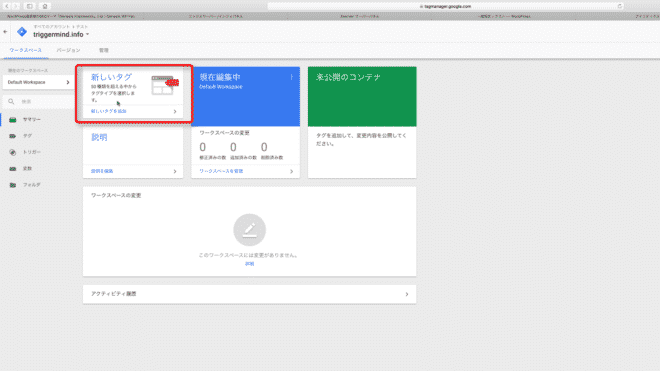Click the tagmanager.google.com address bar
The image size is (660, 371).
[x=445, y=6]
